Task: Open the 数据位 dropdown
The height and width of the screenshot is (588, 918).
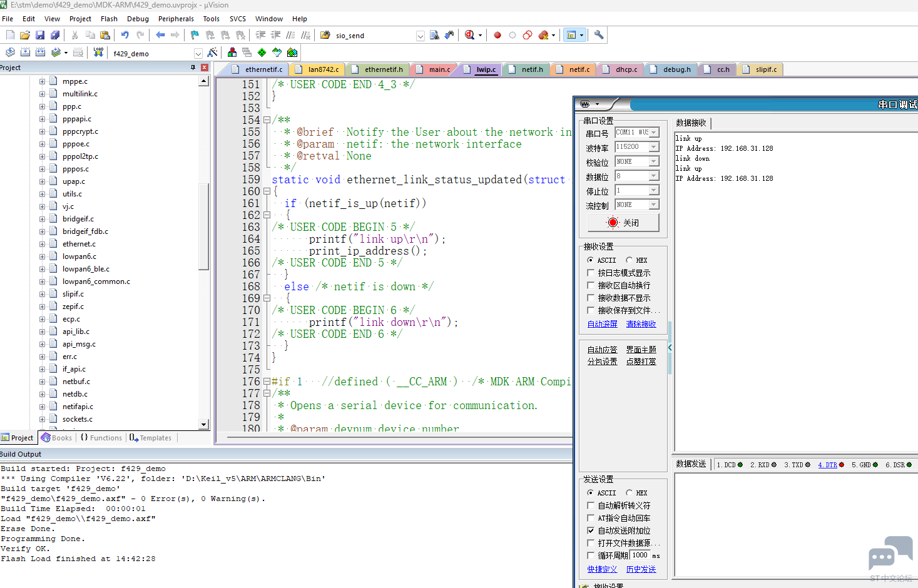Action: click(654, 176)
